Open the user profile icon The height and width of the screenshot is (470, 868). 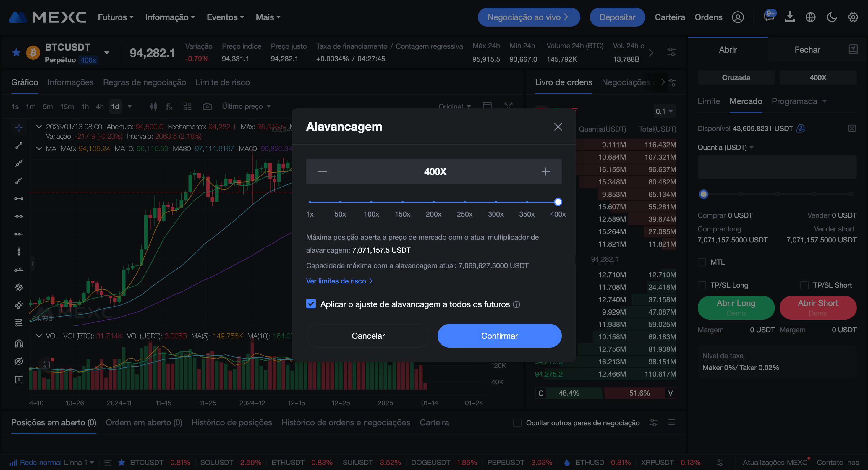[738, 17]
